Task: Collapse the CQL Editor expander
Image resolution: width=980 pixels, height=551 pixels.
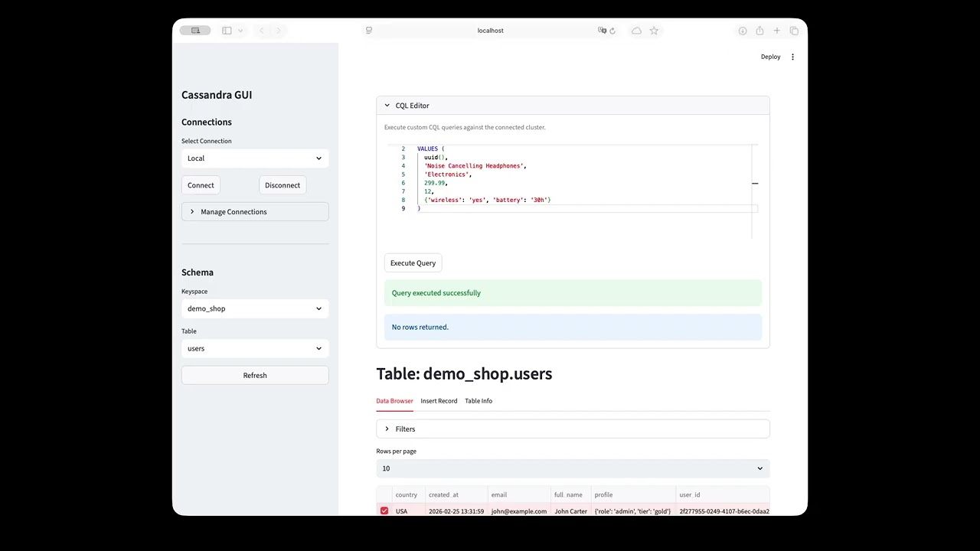Action: coord(573,106)
